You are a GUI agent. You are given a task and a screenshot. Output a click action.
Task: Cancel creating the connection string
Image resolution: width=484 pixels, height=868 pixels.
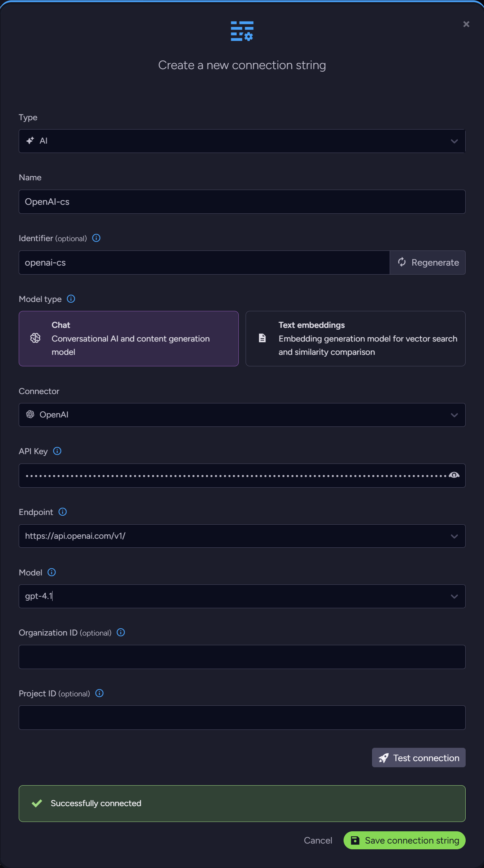point(318,840)
